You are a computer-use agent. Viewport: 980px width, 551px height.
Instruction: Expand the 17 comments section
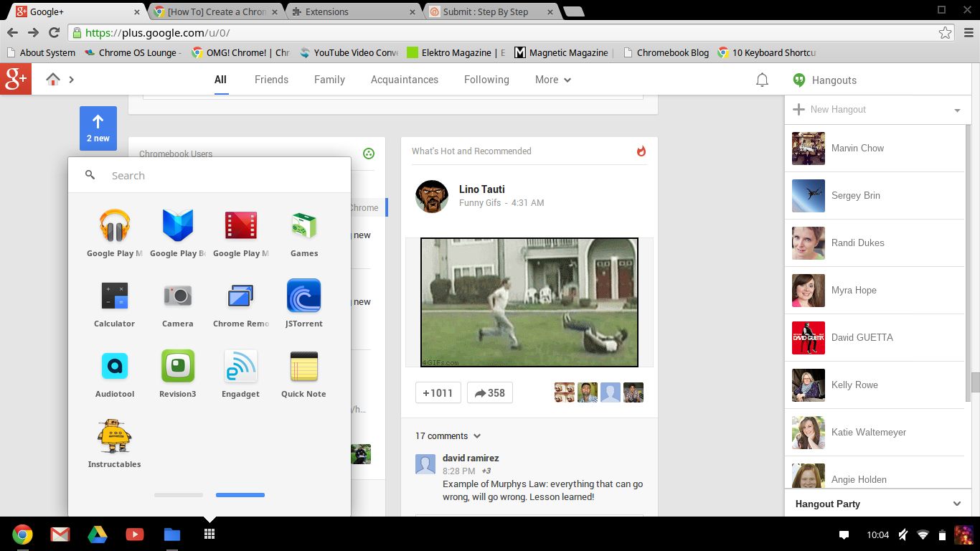[448, 435]
